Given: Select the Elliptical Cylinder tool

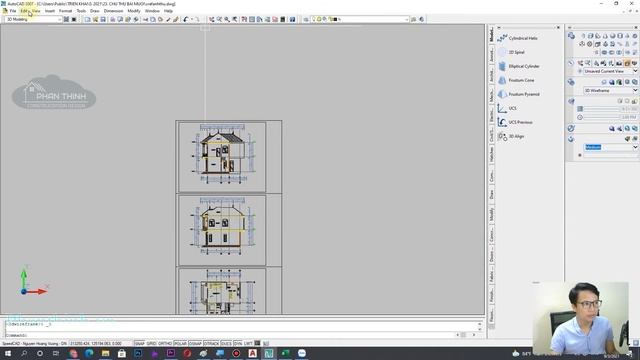Looking at the screenshot, I should pyautogui.click(x=519, y=66).
